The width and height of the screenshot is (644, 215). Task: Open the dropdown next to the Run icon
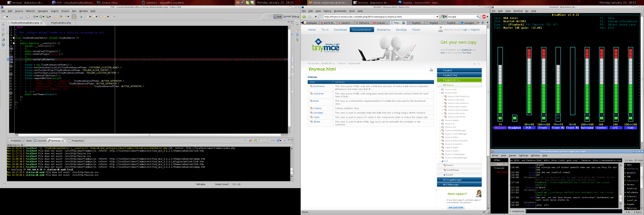click(x=44, y=17)
